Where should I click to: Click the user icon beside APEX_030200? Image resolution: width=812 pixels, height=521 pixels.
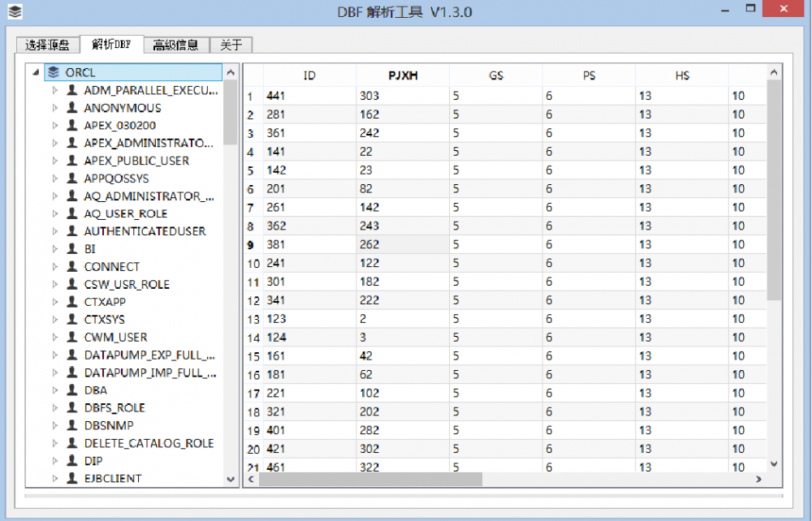point(72,125)
